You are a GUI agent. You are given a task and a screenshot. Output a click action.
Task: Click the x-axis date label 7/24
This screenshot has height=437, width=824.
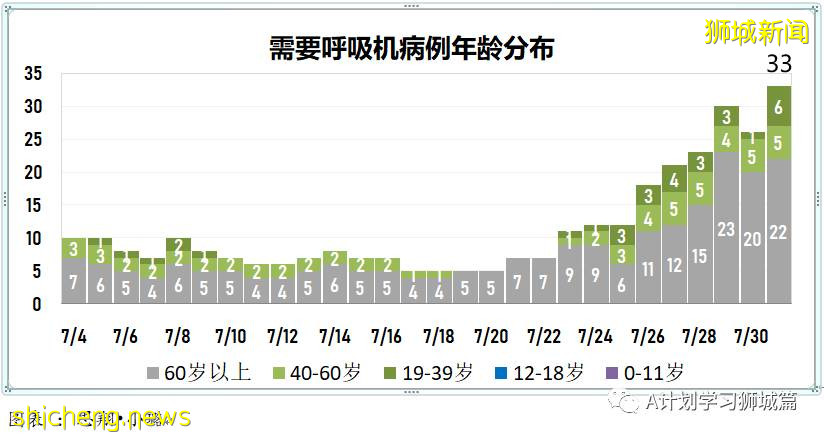point(595,336)
